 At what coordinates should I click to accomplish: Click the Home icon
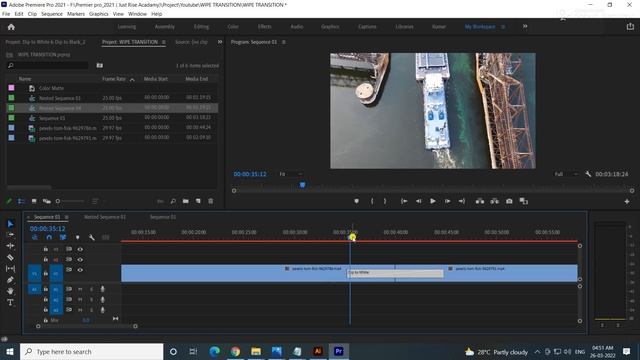click(x=11, y=27)
